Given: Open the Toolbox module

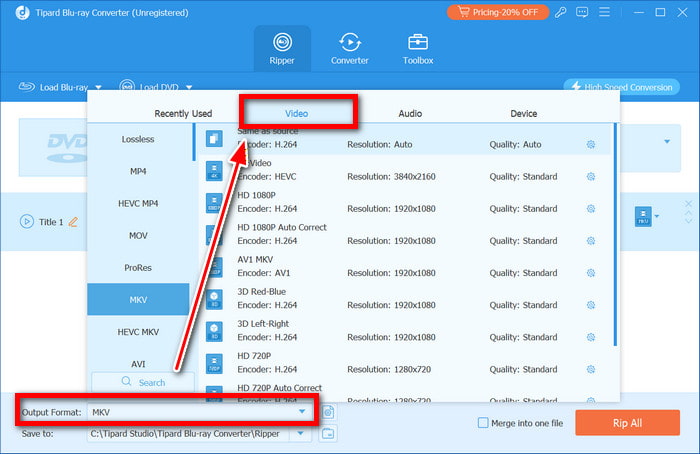Looking at the screenshot, I should point(418,48).
